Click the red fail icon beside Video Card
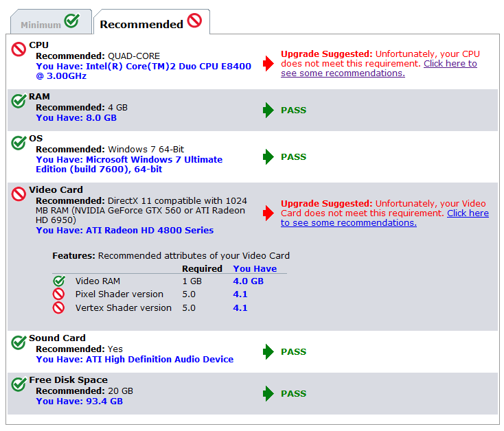The width and height of the screenshot is (504, 431). click(x=19, y=194)
